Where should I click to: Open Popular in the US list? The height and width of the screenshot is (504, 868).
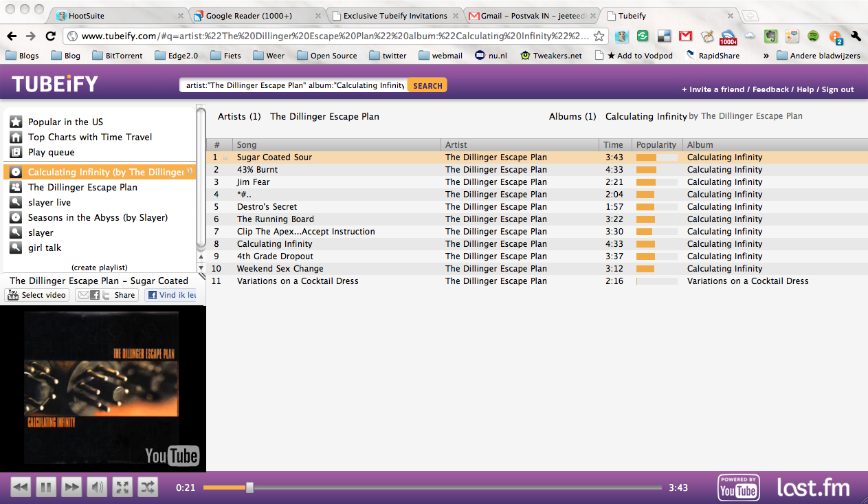[x=65, y=122]
